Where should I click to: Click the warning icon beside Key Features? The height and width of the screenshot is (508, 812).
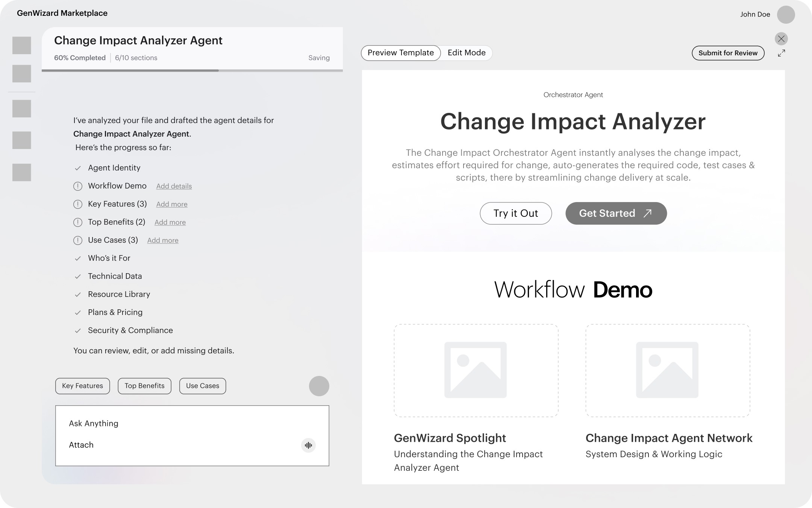78,204
